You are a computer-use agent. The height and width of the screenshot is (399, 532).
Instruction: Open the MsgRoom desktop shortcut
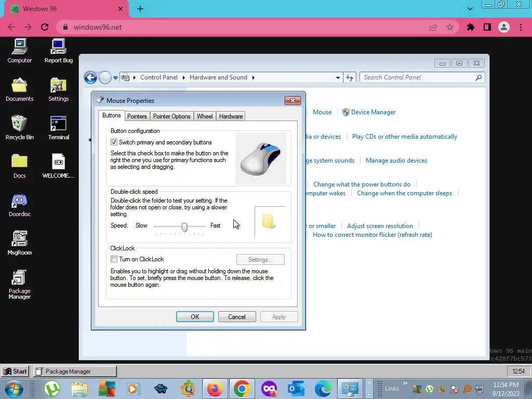point(19,243)
